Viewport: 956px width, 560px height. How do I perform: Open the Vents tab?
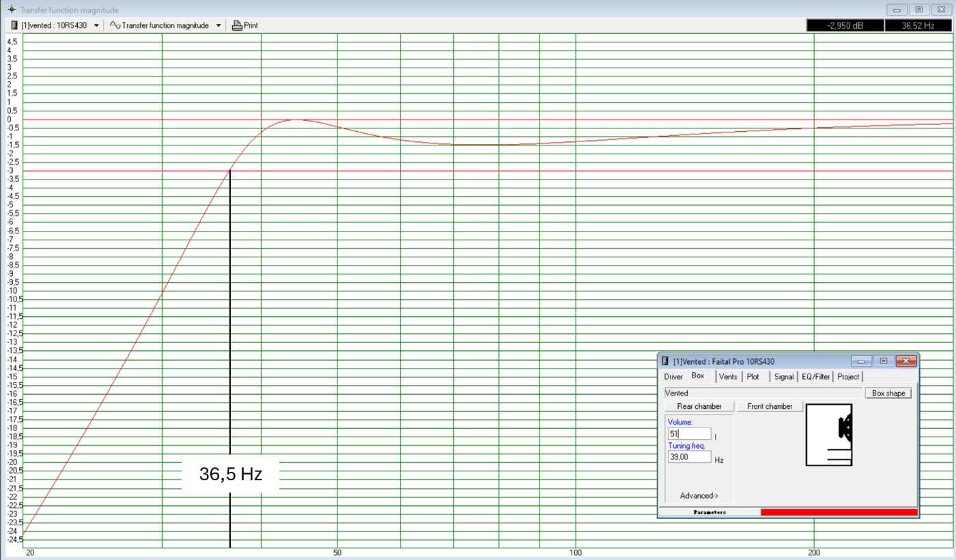[728, 376]
